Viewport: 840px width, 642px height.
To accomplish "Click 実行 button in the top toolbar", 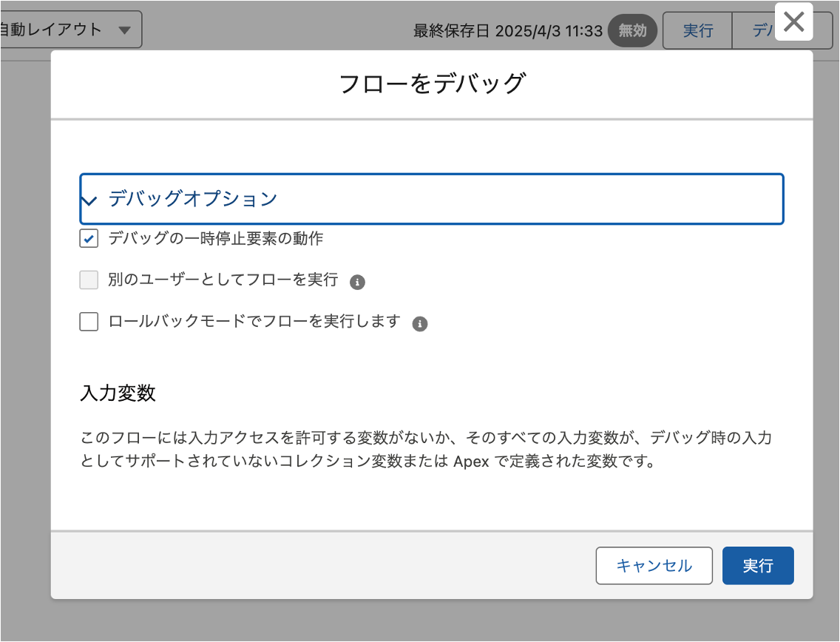I will click(x=697, y=30).
